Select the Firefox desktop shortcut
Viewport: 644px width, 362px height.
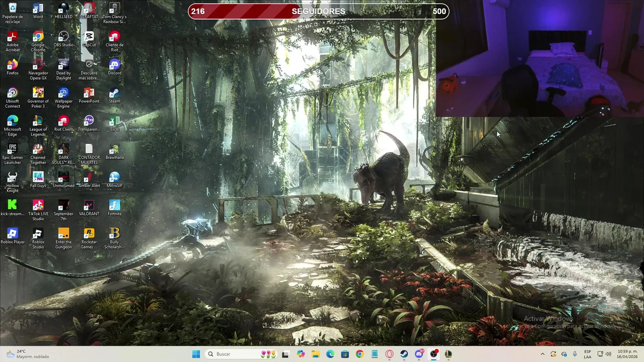tap(13, 67)
